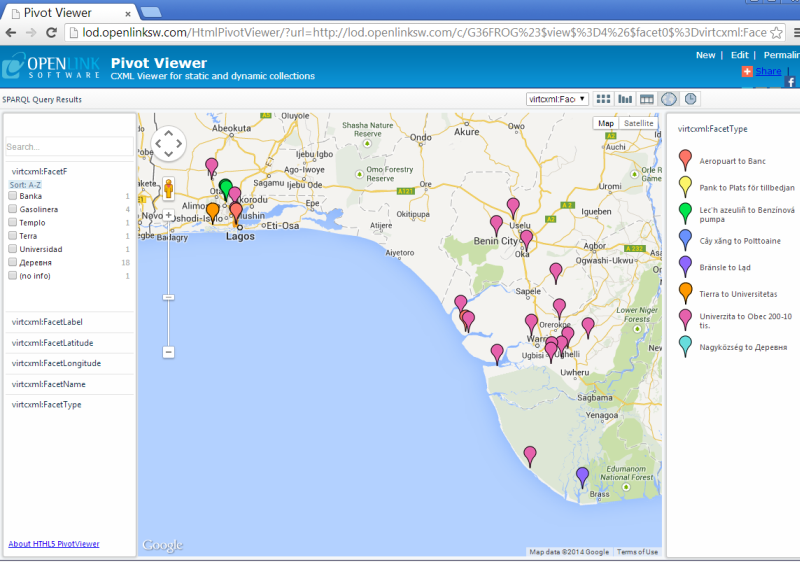Check the Banka facet checkbox
This screenshot has width=800, height=562.
(x=13, y=197)
